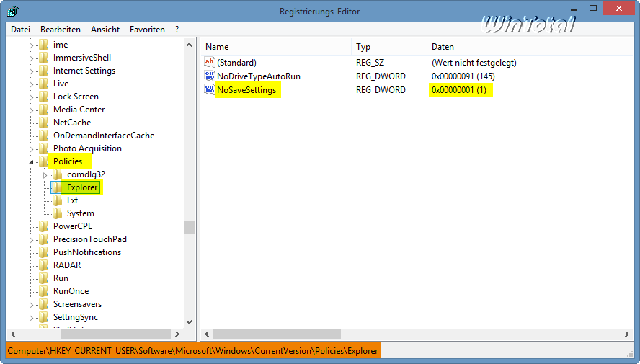Viewport: 640px width, 364px height.
Task: Open the Ansicht menu
Action: [x=105, y=30]
